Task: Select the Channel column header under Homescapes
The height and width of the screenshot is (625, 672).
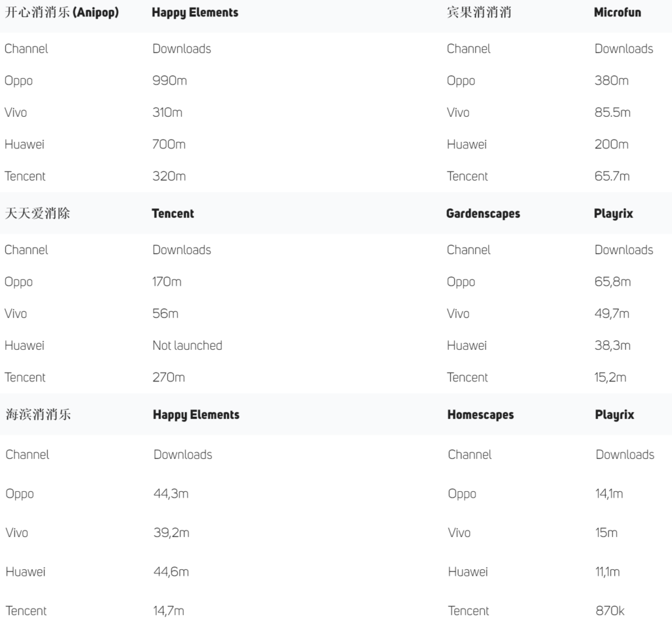Action: (469, 454)
